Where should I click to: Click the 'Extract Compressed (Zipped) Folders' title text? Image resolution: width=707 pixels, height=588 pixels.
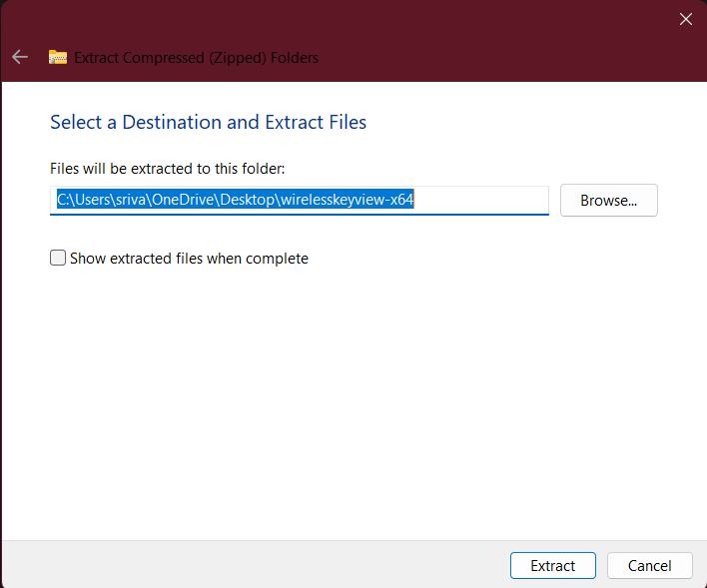tap(197, 57)
